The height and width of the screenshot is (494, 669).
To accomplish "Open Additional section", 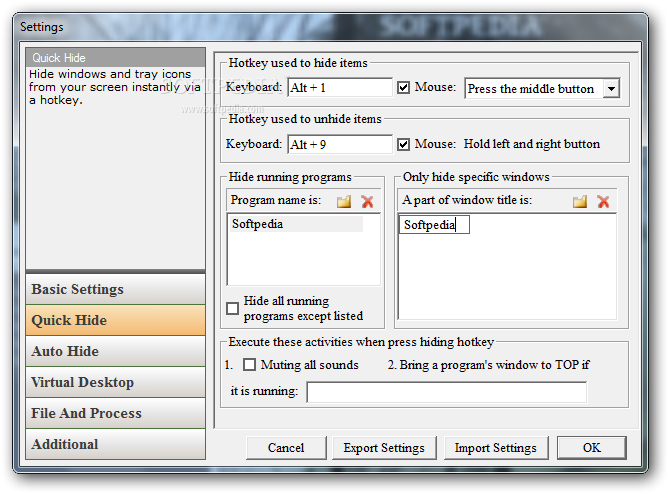I will click(115, 444).
